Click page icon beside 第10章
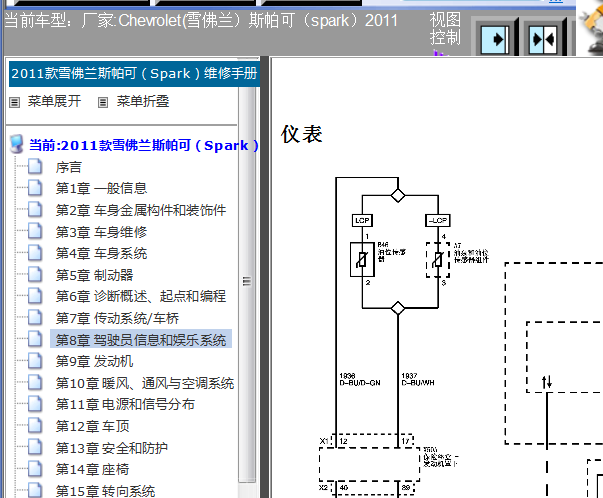Image resolution: width=603 pixels, height=498 pixels. 35,382
